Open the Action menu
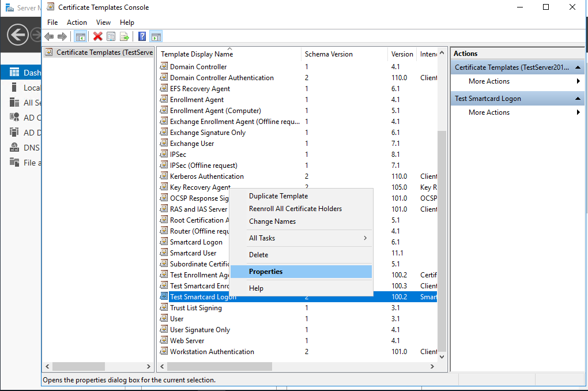Image resolution: width=588 pixels, height=391 pixels. (77, 22)
